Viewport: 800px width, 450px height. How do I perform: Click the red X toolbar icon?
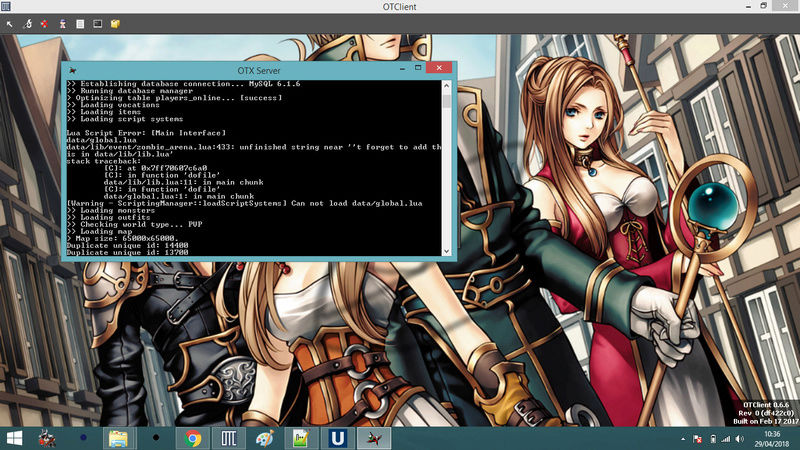pyautogui.click(x=44, y=24)
